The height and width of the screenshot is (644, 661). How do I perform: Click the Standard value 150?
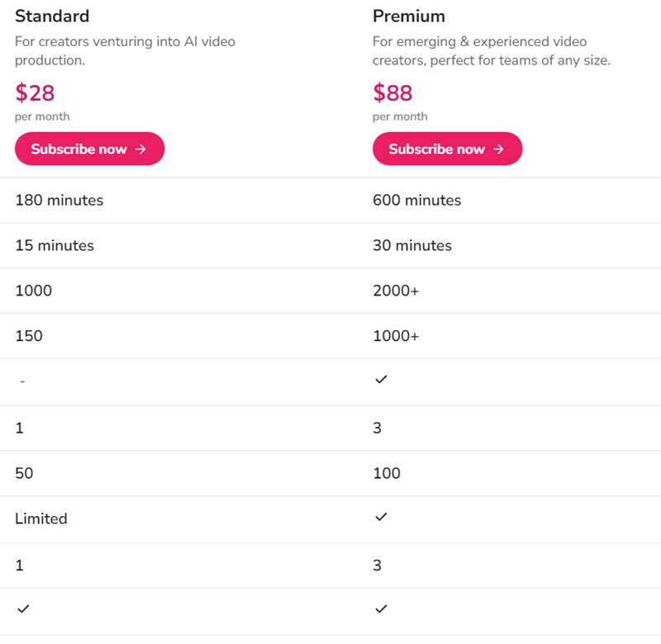(x=29, y=336)
